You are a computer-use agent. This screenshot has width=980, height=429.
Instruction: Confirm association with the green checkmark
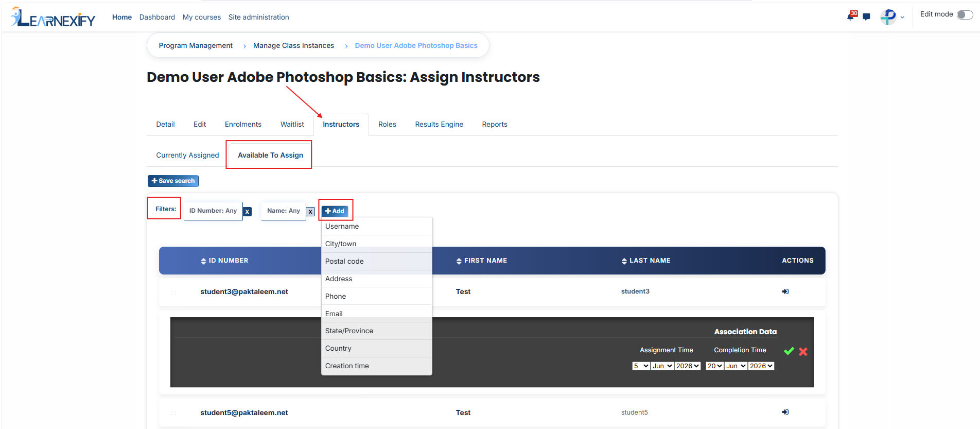[x=789, y=351]
